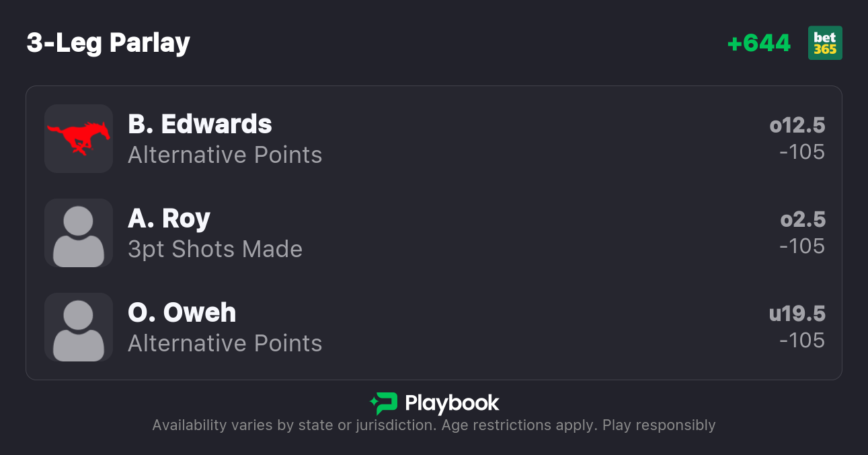
Task: Click the 3-Leg Parlay title
Action: click(x=108, y=43)
